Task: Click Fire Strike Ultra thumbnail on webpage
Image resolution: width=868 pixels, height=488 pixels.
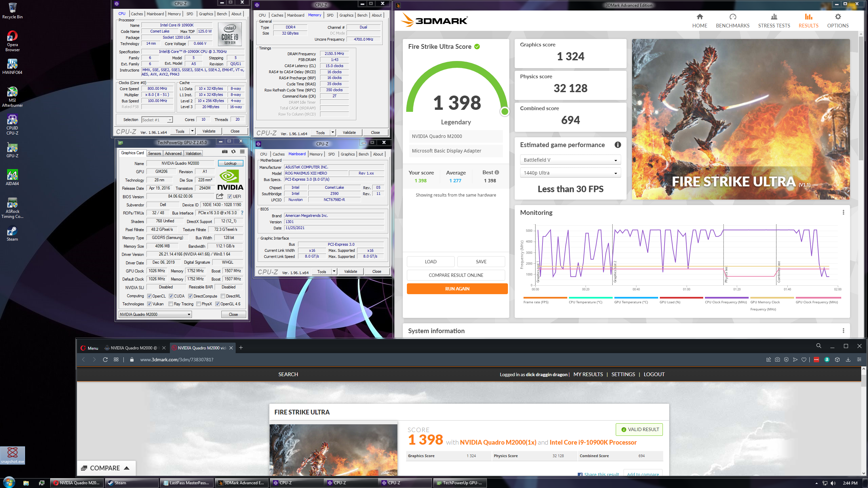Action: pos(333,450)
